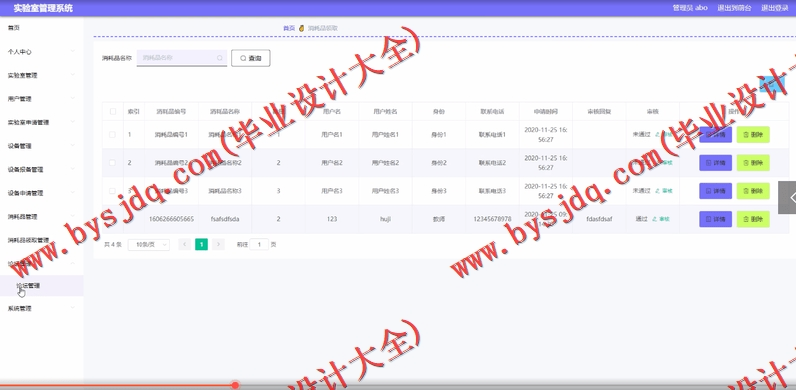Screen dimensions: 796x390
Task: Click 退出登录 in the top bar
Action: click(x=775, y=8)
